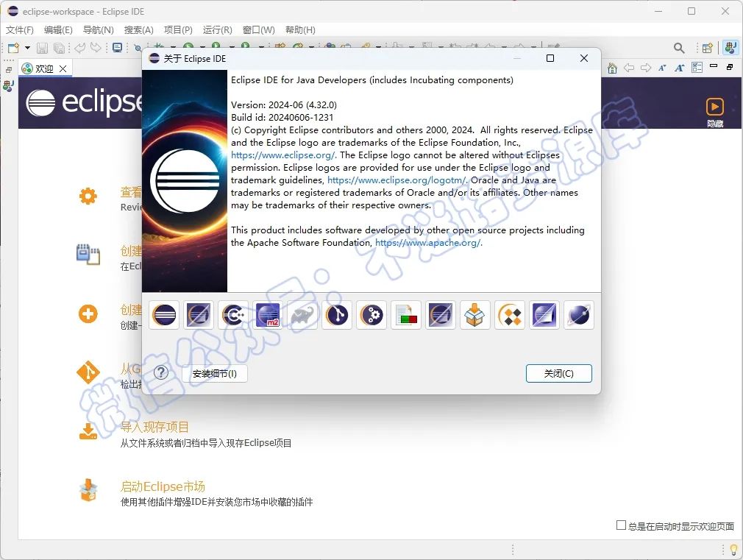Click the import tray icon beside 导入现存项目
The image size is (743, 560).
[x=88, y=431]
